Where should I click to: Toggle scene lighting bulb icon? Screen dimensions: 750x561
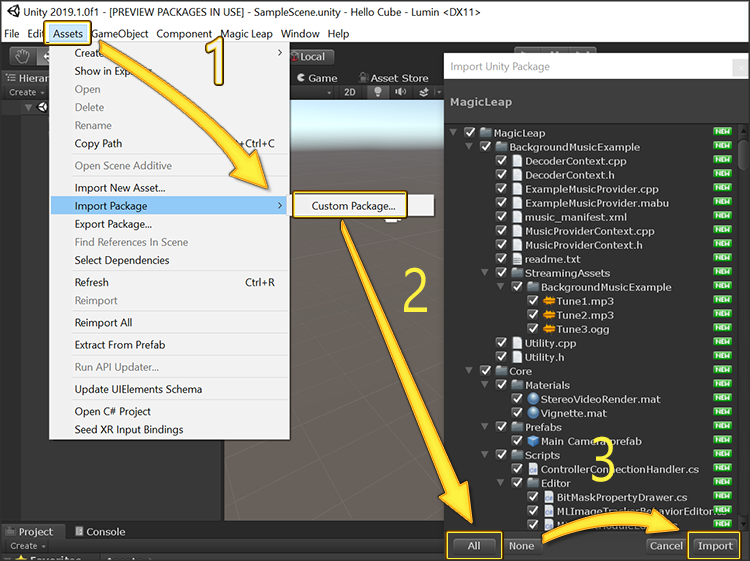(x=377, y=92)
